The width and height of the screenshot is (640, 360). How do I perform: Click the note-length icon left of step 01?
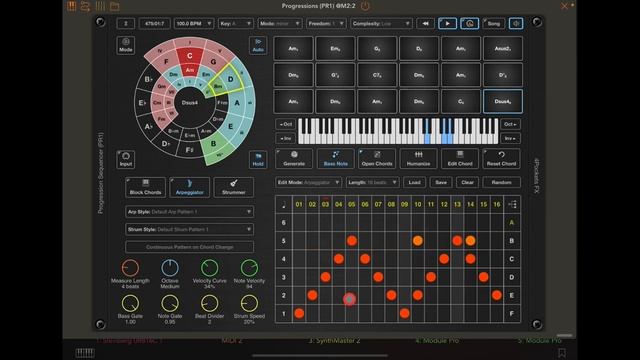(x=284, y=204)
